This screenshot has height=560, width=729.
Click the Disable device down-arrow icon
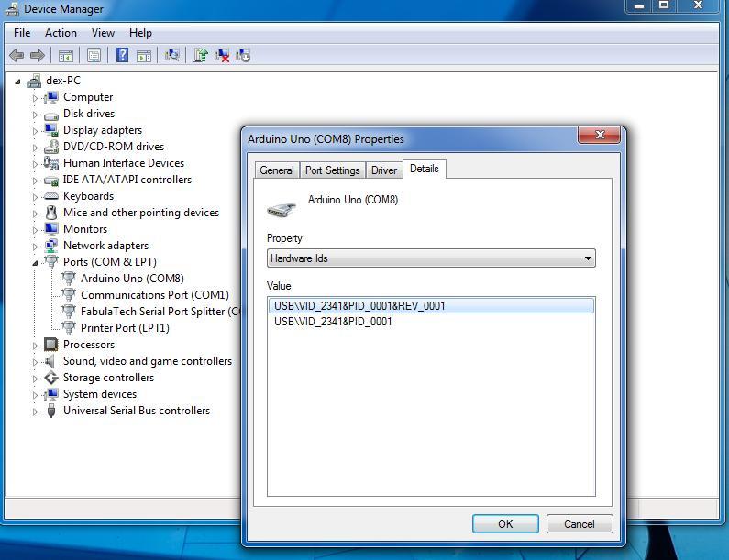tap(243, 56)
